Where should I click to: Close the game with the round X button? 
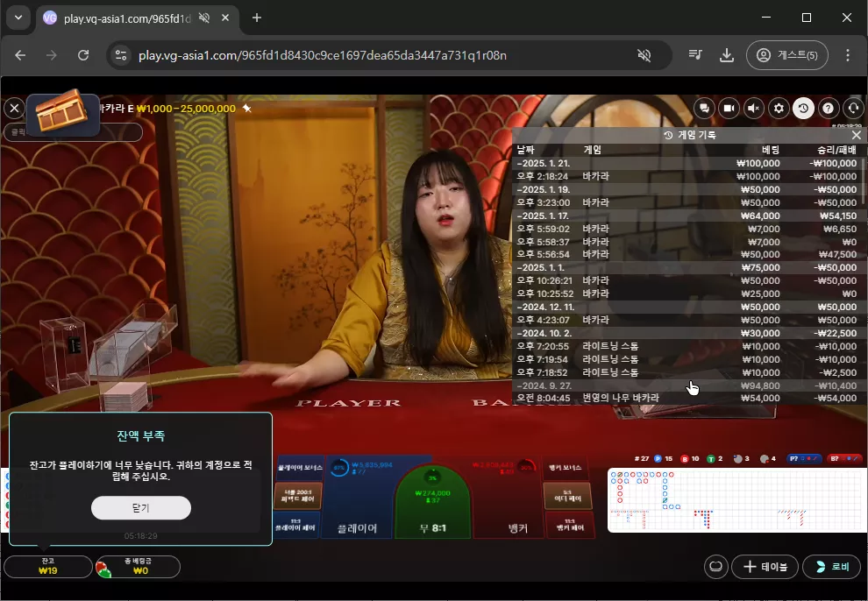click(14, 109)
